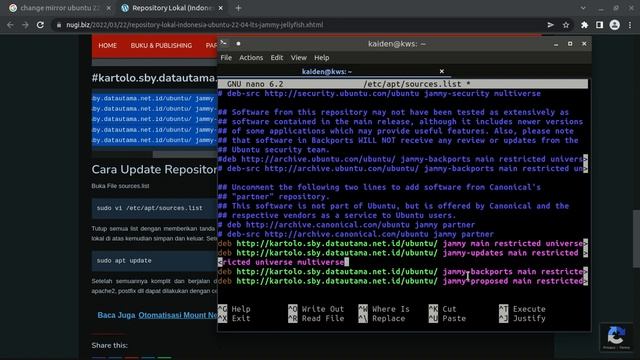
Task: Click nano 'Execute' shortcut label
Action: pyautogui.click(x=529, y=309)
